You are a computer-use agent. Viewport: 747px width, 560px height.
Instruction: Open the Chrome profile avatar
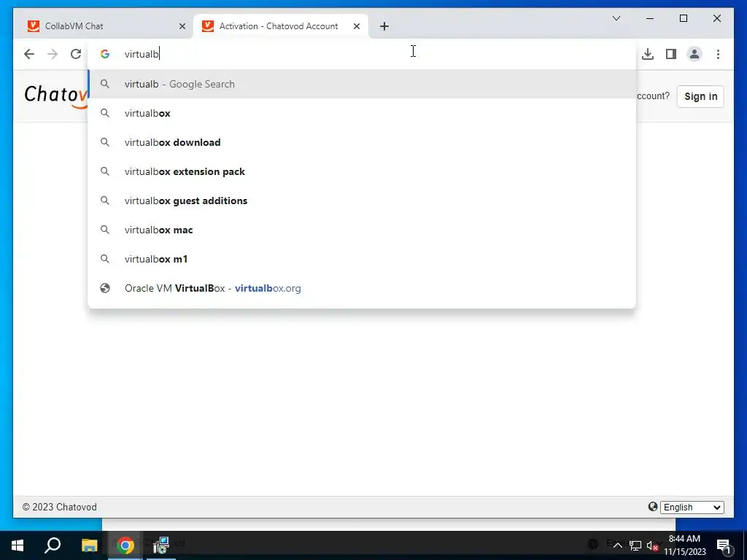click(694, 54)
